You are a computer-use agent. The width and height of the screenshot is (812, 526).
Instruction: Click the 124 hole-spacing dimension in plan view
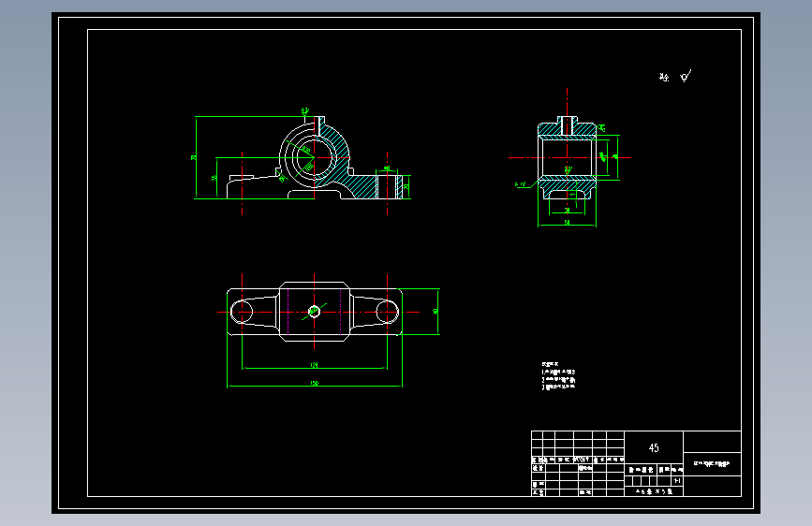[314, 365]
